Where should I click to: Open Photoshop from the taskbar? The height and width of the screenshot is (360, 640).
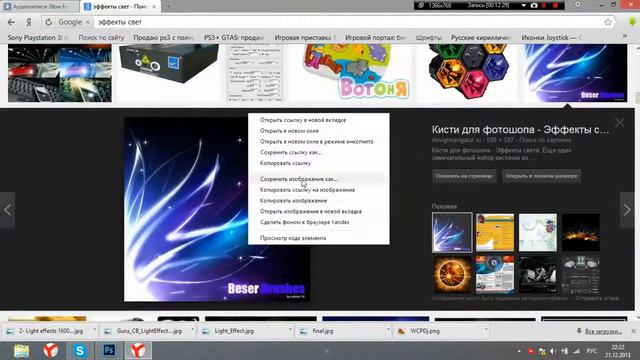pyautogui.click(x=109, y=351)
